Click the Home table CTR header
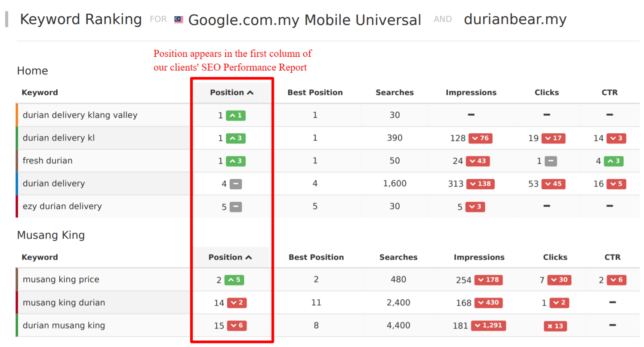Image resolution: width=644 pixels, height=347 pixels. click(x=610, y=92)
